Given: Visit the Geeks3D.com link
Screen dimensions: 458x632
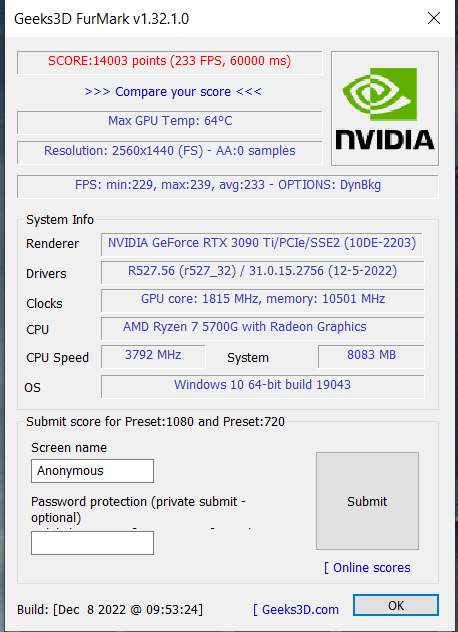Looking at the screenshot, I should 296,609.
